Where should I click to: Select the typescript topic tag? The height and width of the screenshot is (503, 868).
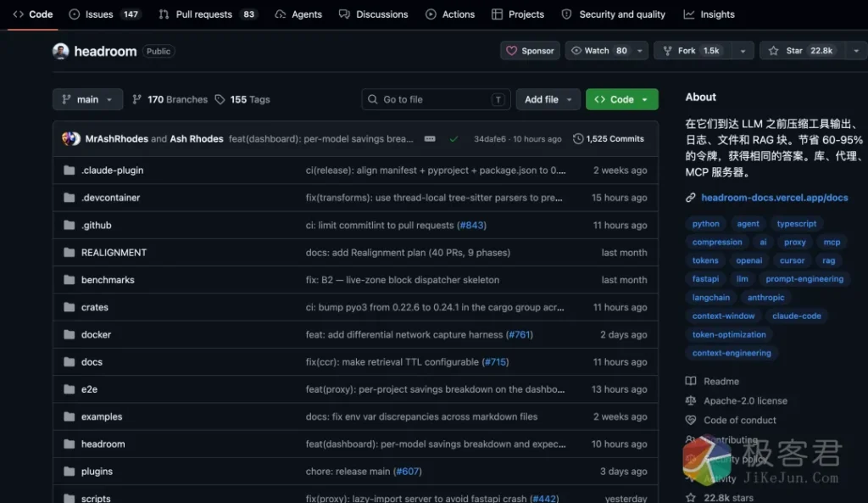796,224
